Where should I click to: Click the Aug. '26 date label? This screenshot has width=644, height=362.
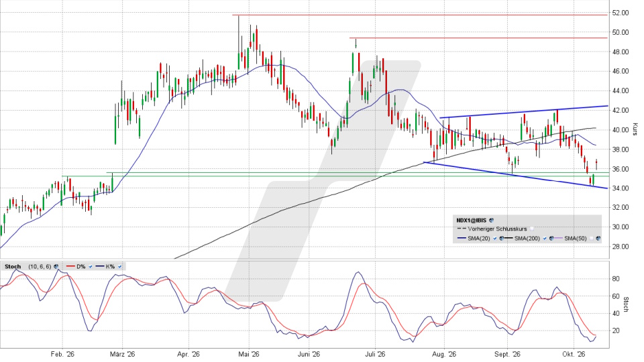click(x=444, y=354)
